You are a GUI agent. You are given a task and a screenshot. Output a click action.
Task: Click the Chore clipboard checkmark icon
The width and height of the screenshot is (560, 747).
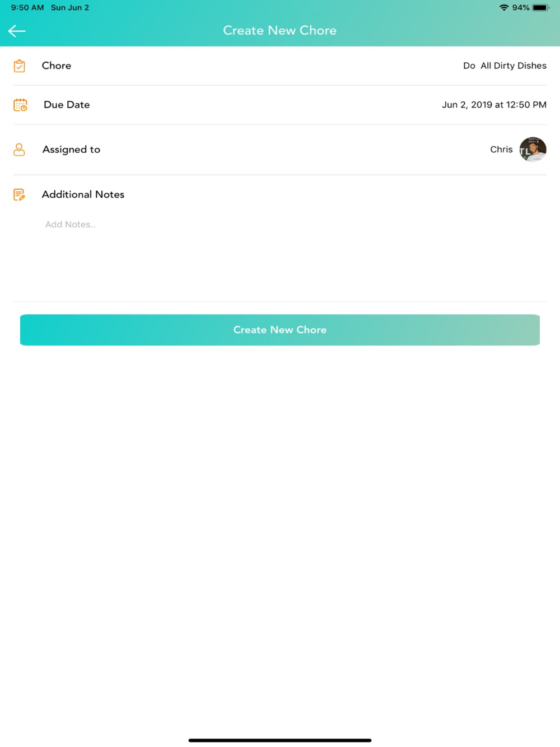pos(19,66)
